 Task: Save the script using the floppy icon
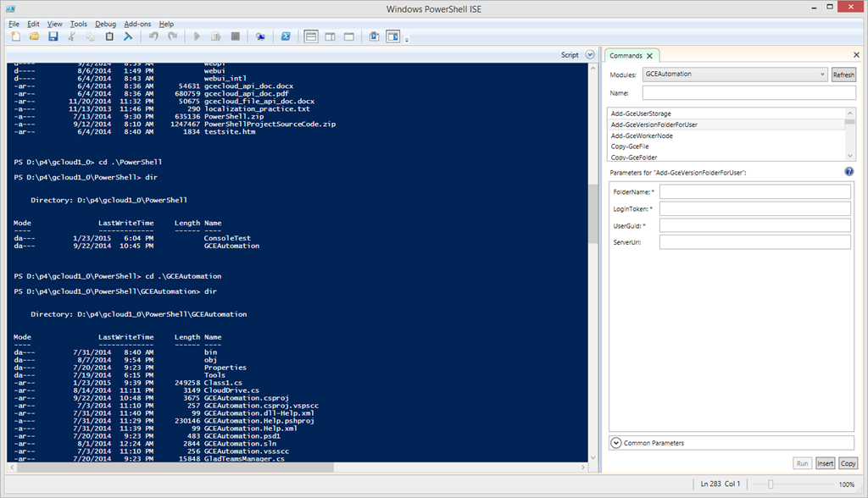53,37
